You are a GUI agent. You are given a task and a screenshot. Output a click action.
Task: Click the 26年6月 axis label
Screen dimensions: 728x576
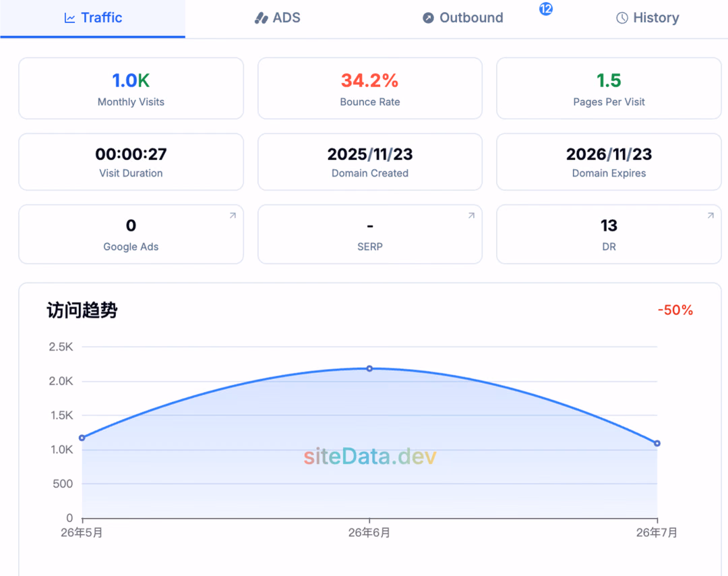tap(369, 532)
